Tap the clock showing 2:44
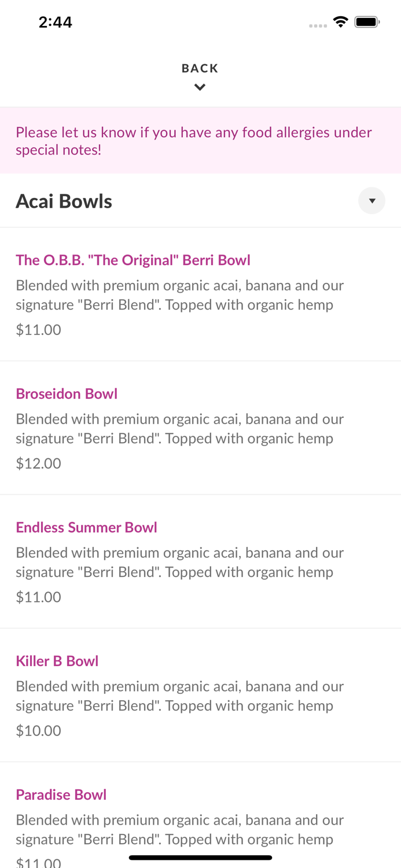The height and width of the screenshot is (868, 401). [56, 21]
